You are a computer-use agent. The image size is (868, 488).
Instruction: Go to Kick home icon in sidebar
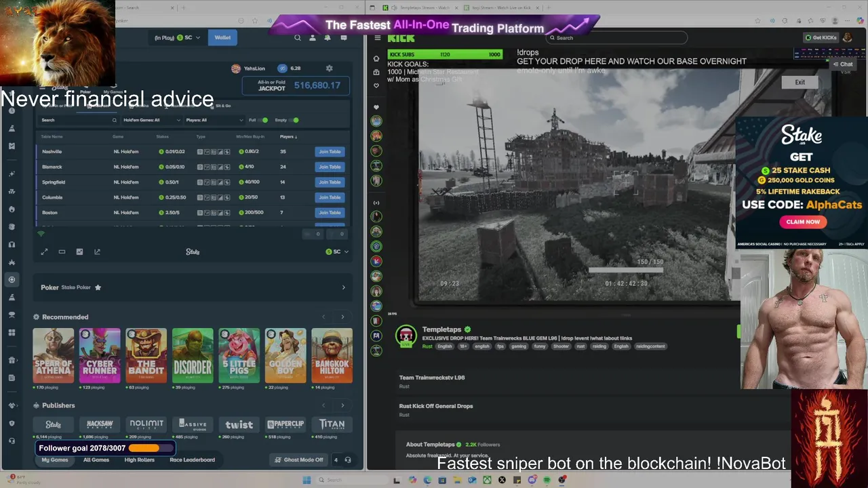(376, 58)
